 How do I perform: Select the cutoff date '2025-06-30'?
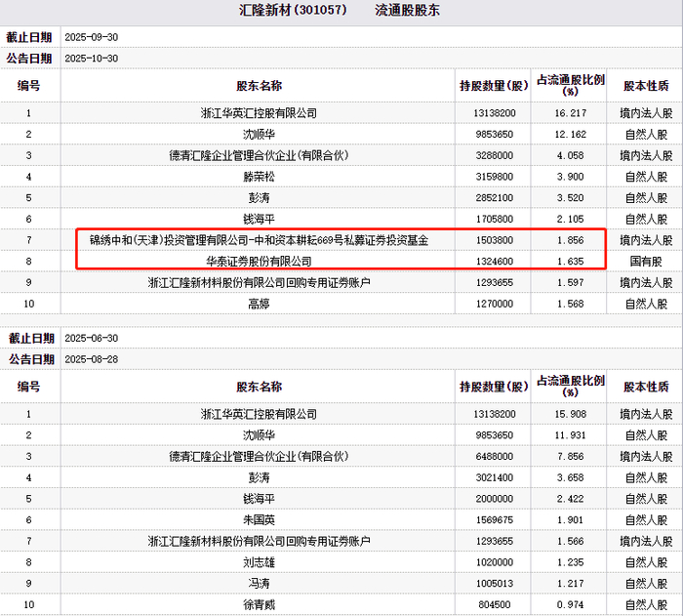coord(92,339)
